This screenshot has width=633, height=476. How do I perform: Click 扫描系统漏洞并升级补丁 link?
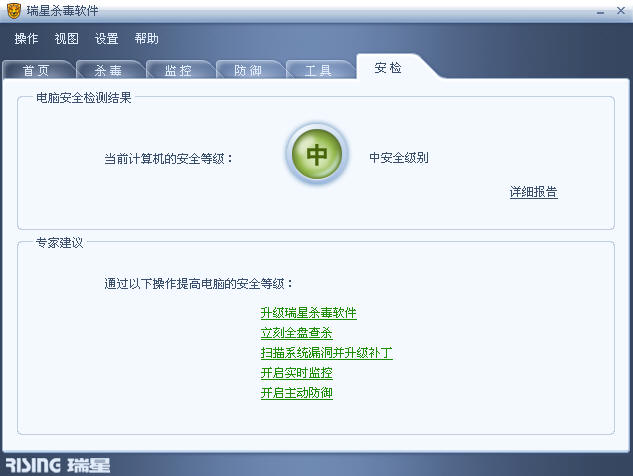click(x=327, y=352)
